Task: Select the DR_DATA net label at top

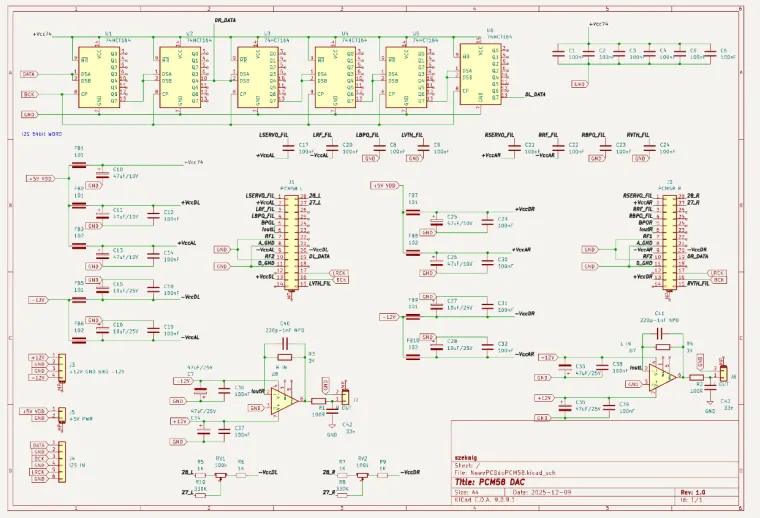Action: coord(225,21)
